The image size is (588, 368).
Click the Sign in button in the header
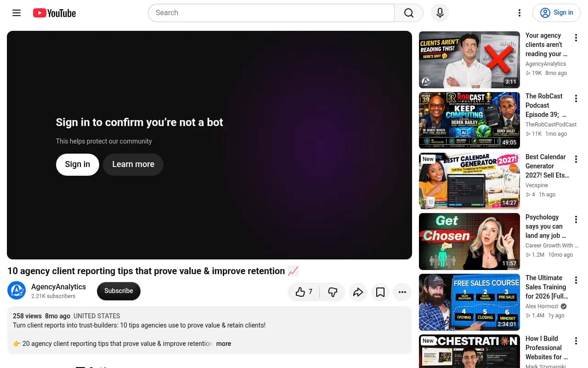click(x=556, y=13)
